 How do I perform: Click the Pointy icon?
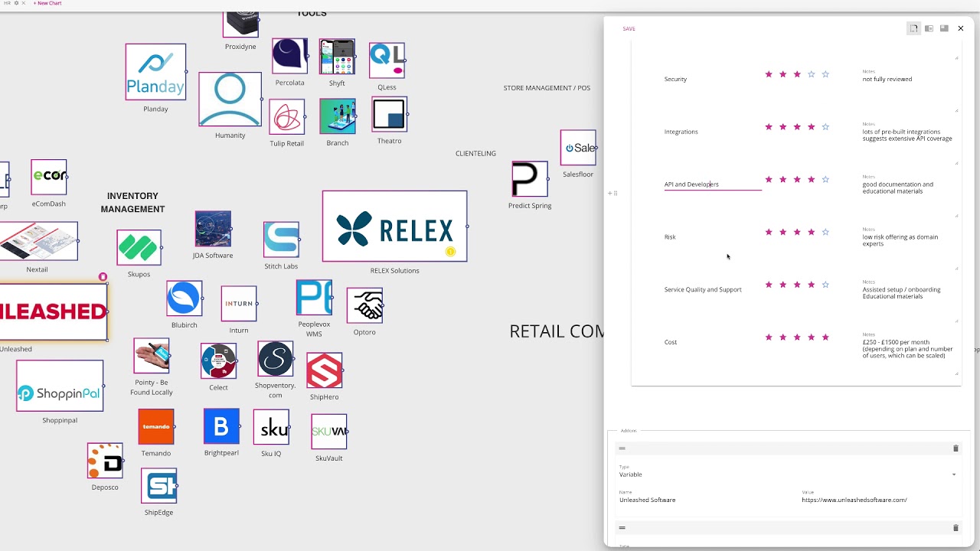tap(152, 357)
